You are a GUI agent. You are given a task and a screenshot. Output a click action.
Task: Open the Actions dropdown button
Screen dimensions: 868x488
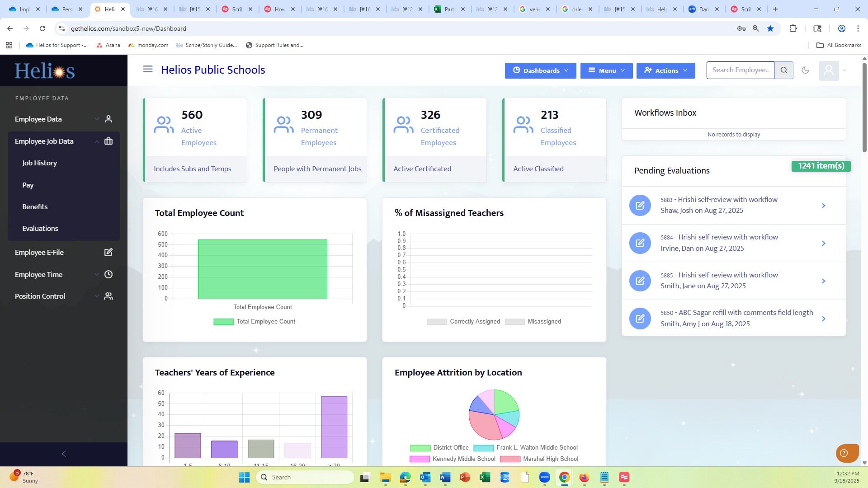tap(665, 70)
